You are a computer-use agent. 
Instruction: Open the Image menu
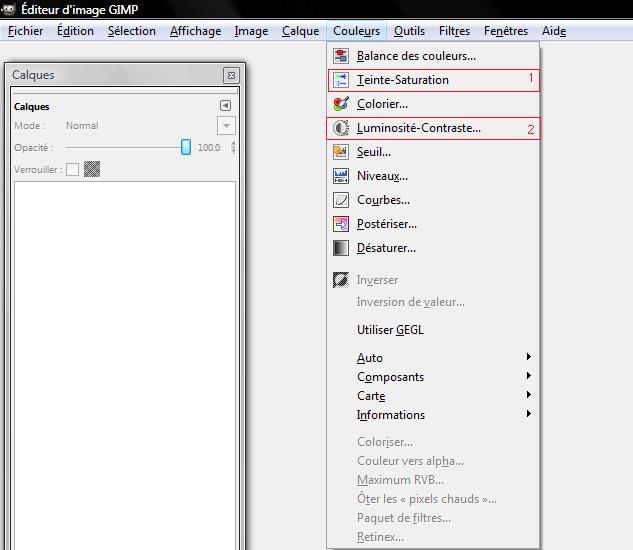(x=251, y=31)
